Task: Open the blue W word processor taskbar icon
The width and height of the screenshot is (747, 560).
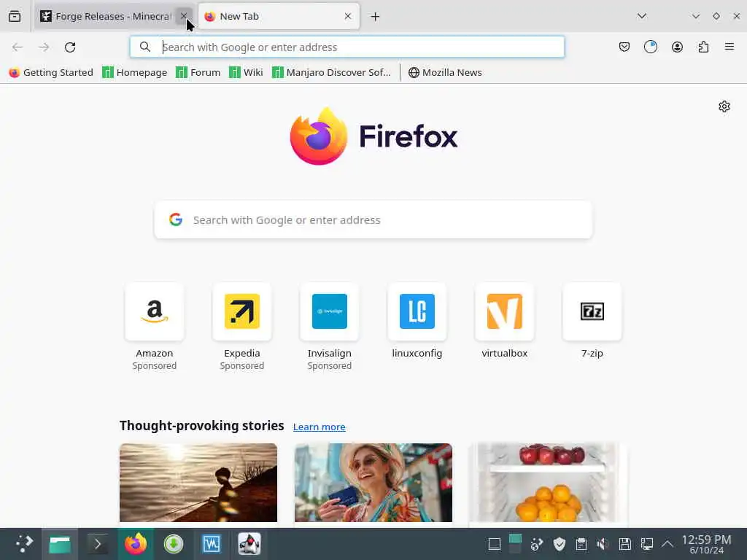Action: pyautogui.click(x=212, y=544)
